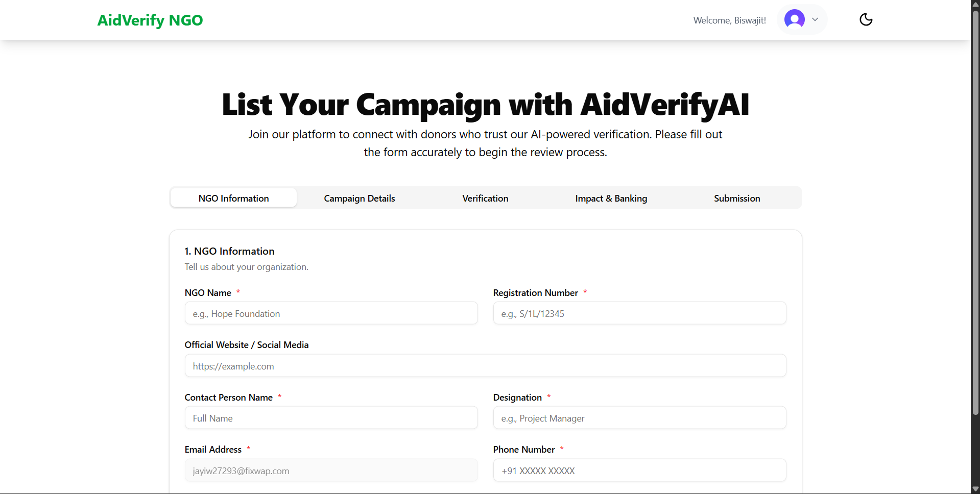Expand the user profile dropdown chevron
The width and height of the screenshot is (980, 494).
click(x=815, y=20)
